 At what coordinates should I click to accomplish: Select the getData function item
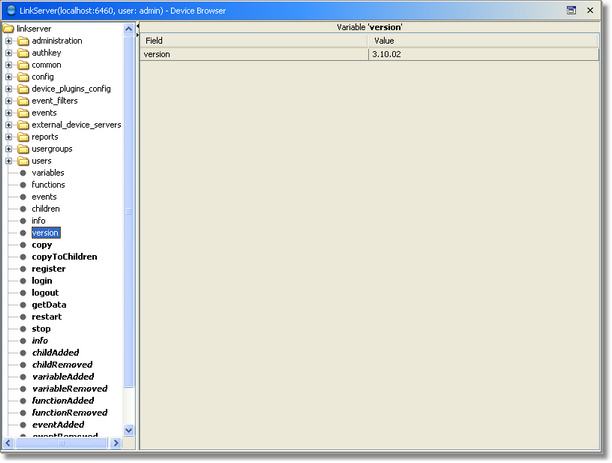coord(48,305)
